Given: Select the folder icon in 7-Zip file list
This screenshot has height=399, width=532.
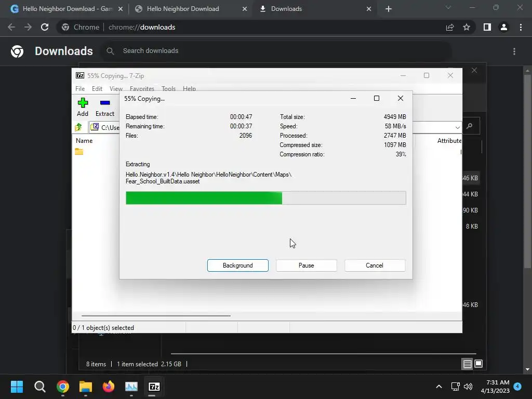Looking at the screenshot, I should coord(79,151).
